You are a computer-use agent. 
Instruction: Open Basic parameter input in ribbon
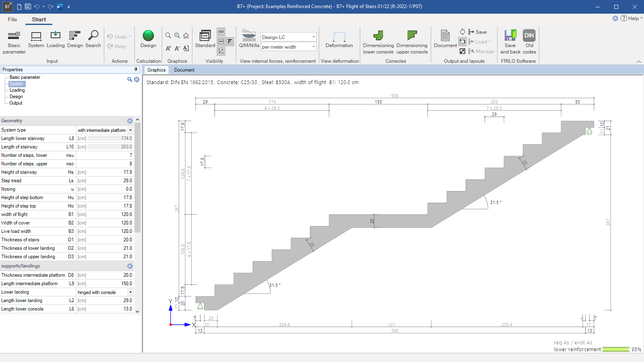tap(14, 42)
